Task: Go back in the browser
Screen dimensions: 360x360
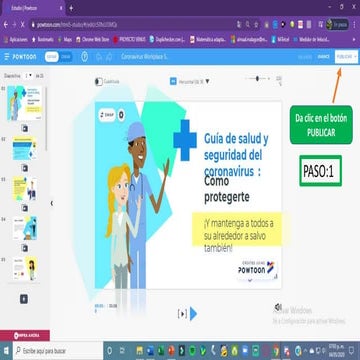Action: point(5,24)
